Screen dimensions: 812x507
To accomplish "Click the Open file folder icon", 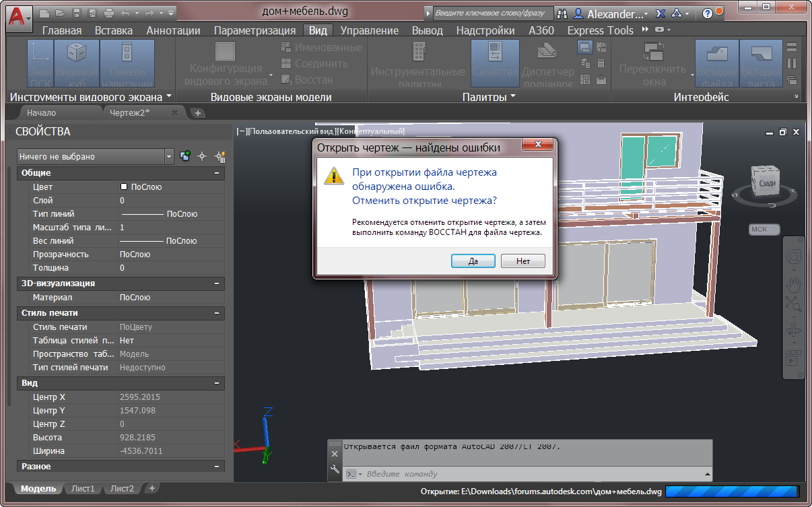I will [x=60, y=13].
